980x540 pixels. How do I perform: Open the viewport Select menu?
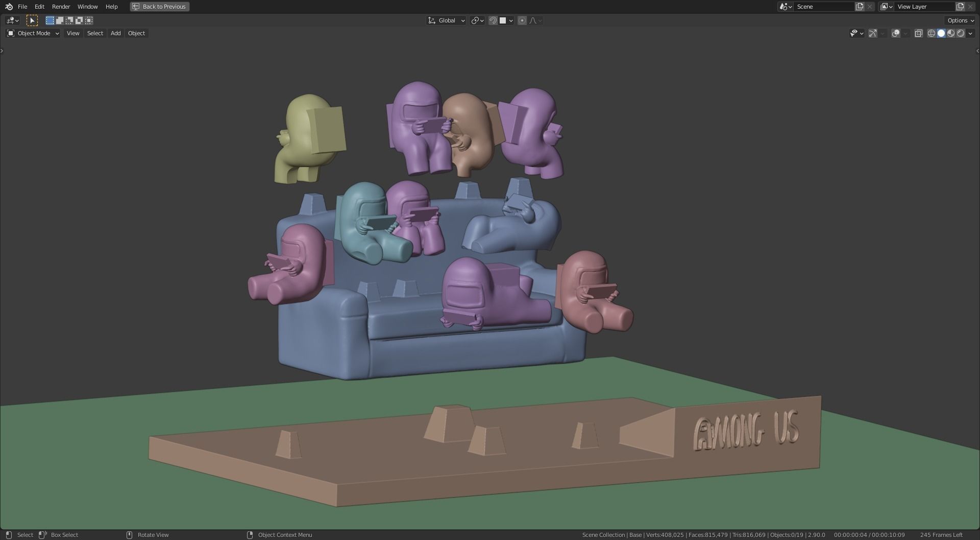pyautogui.click(x=95, y=33)
